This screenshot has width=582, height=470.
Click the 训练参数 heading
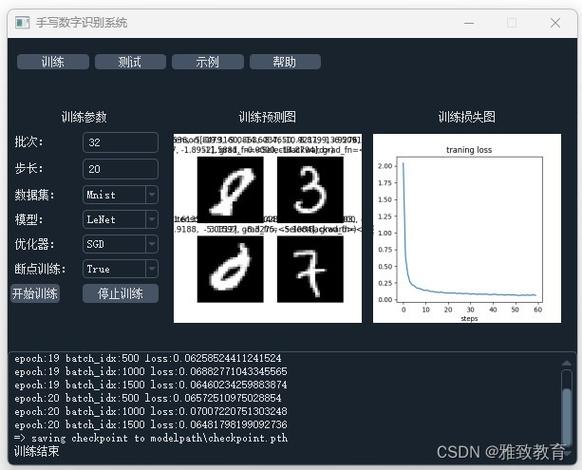pyautogui.click(x=84, y=117)
